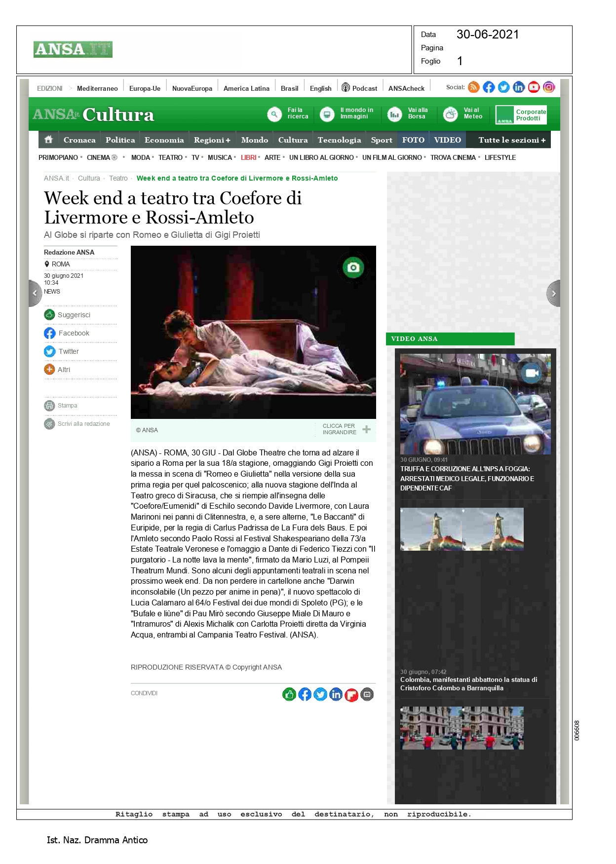616x864 pixels.
Task: Open the Foggia INPS fraud video thumbnail
Action: (x=475, y=404)
